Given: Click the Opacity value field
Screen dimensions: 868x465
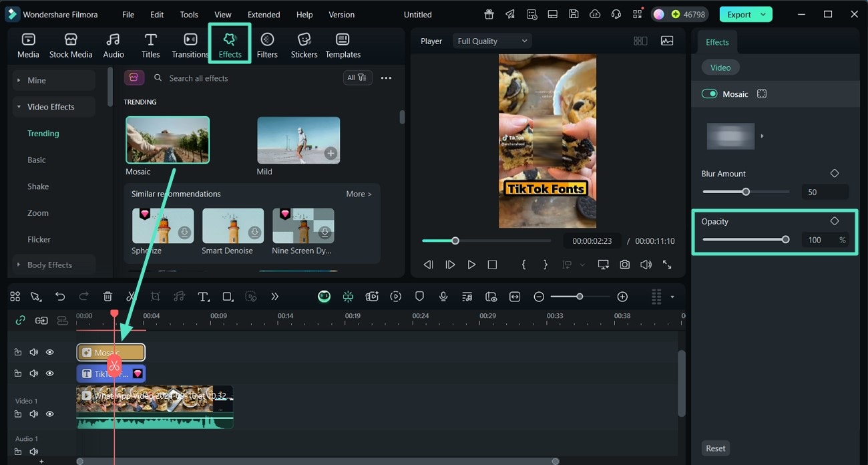Looking at the screenshot, I should pyautogui.click(x=825, y=240).
